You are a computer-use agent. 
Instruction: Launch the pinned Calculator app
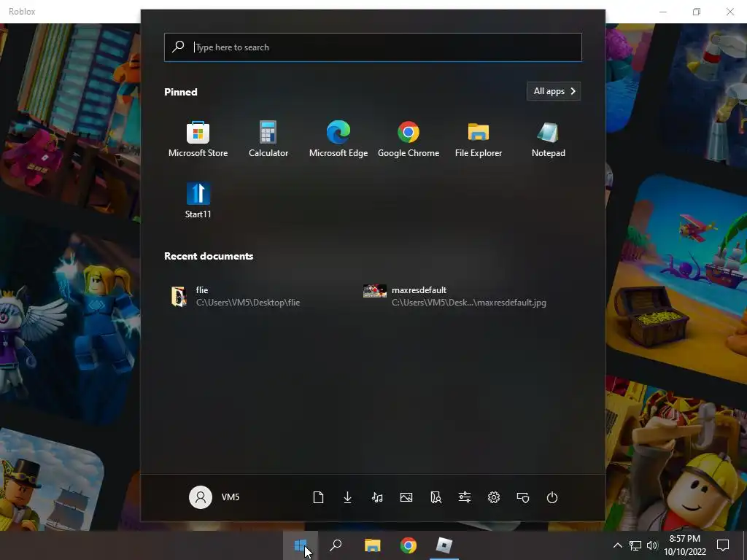268,139
